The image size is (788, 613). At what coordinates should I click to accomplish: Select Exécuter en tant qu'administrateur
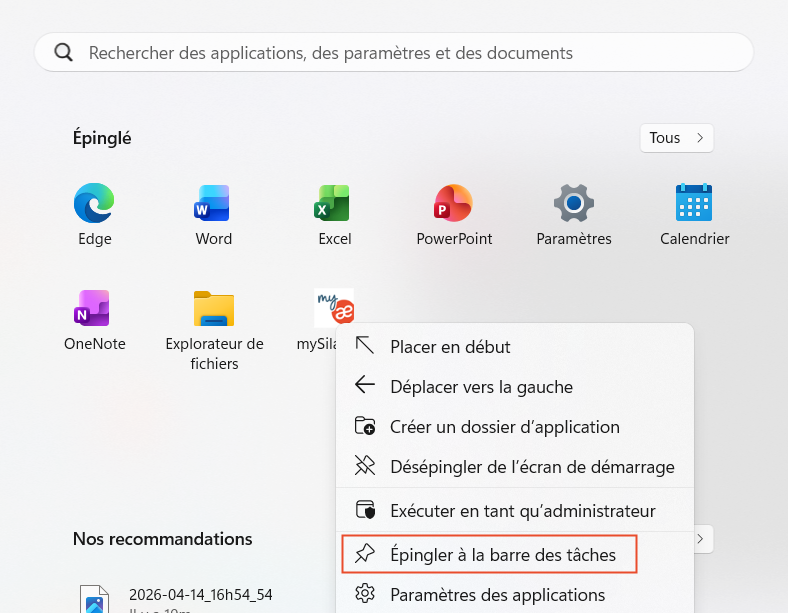[x=515, y=510]
